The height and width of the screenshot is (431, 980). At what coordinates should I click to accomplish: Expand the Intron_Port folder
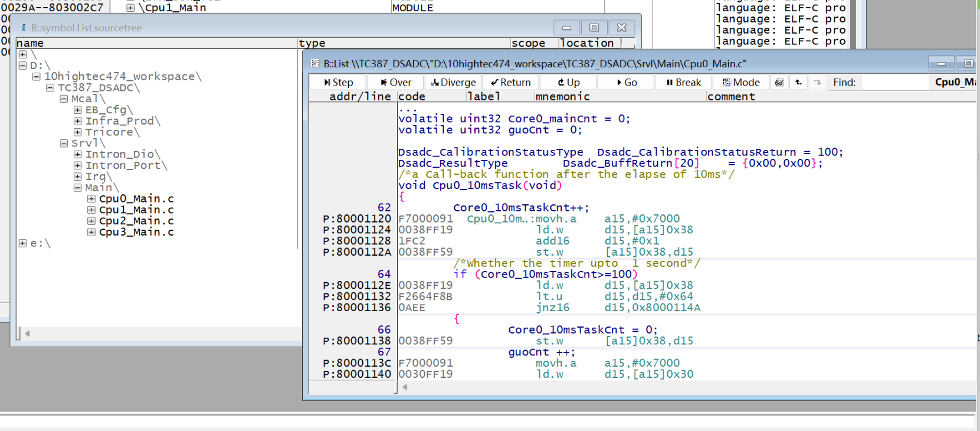click(77, 165)
